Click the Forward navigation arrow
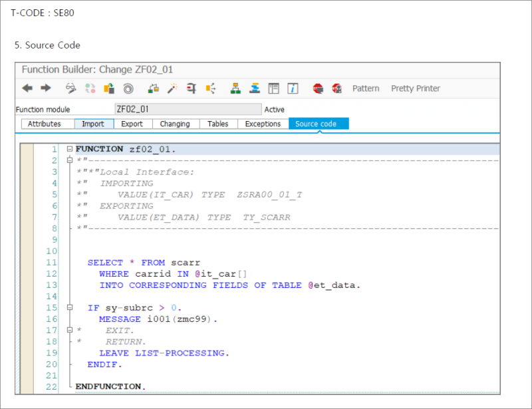The width and height of the screenshot is (532, 409). [x=46, y=88]
